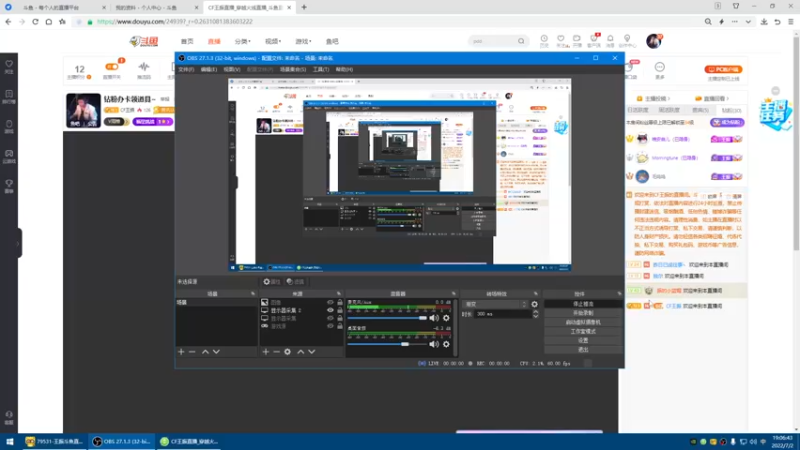
Task: Pop out the Audio Mixer dock panel
Action: [x=454, y=294]
